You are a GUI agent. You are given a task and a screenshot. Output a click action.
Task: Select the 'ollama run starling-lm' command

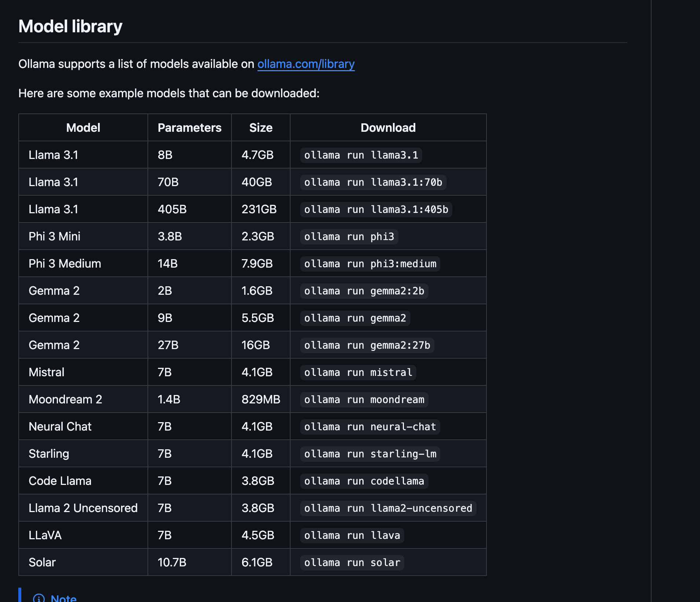[370, 454]
